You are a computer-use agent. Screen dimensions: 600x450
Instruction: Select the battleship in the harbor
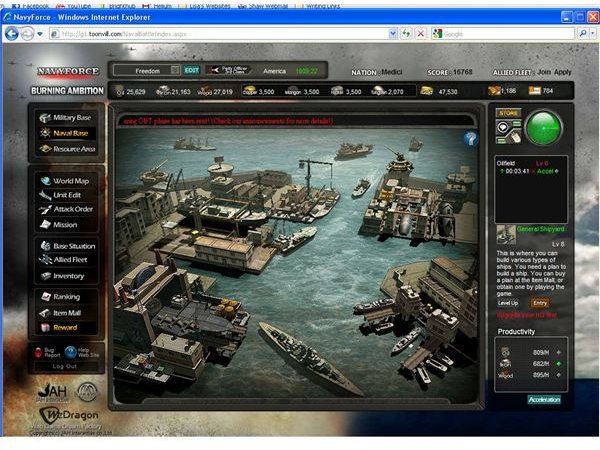coord(311,357)
